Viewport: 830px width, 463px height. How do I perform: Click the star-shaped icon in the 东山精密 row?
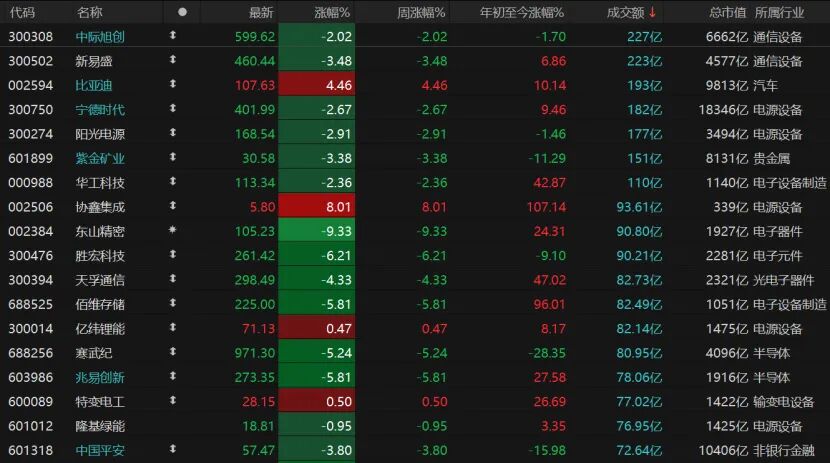point(173,230)
